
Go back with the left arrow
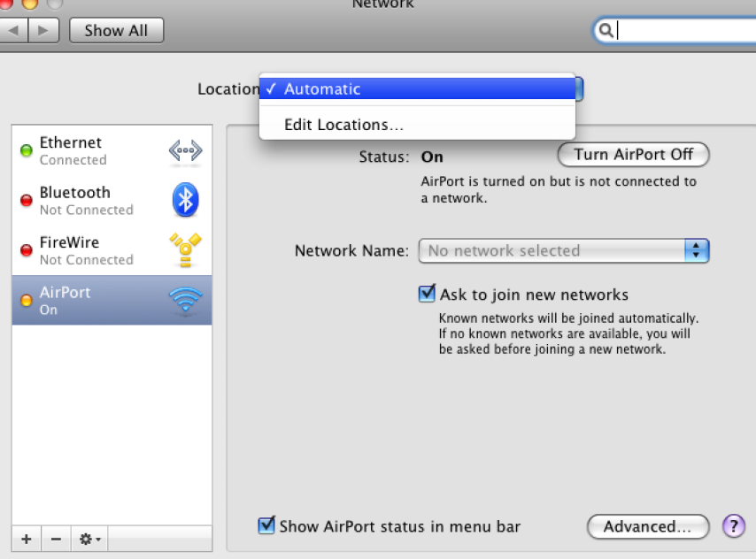click(x=13, y=30)
